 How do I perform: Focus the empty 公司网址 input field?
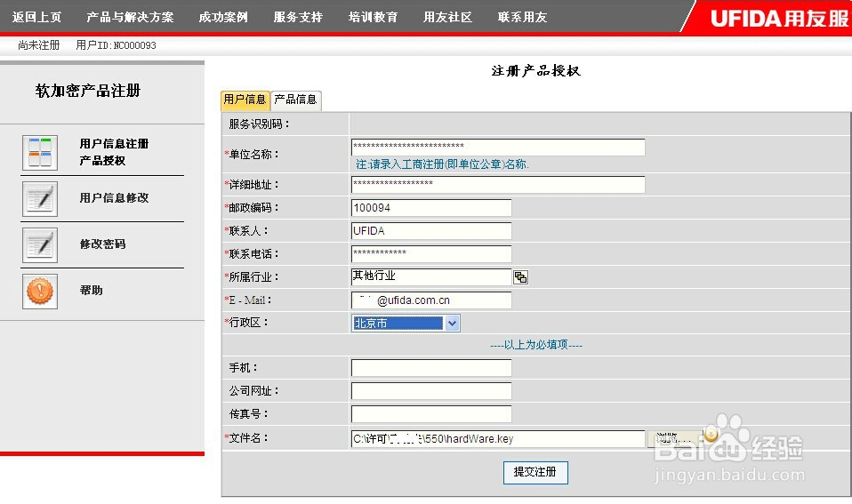431,391
